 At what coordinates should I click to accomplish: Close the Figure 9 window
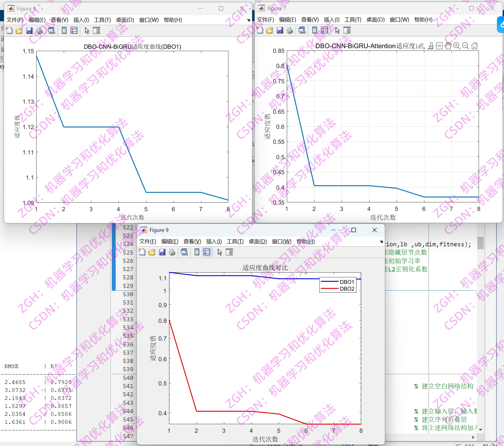tap(374, 230)
